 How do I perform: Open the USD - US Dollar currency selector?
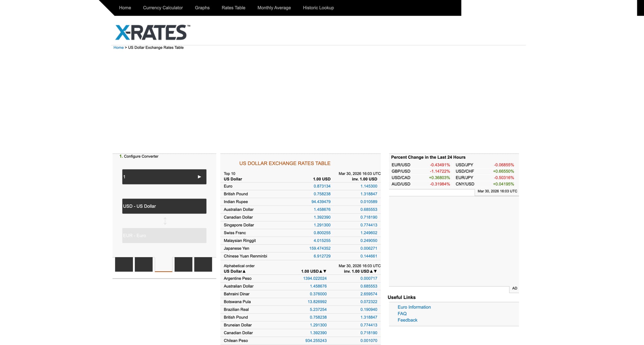click(164, 206)
